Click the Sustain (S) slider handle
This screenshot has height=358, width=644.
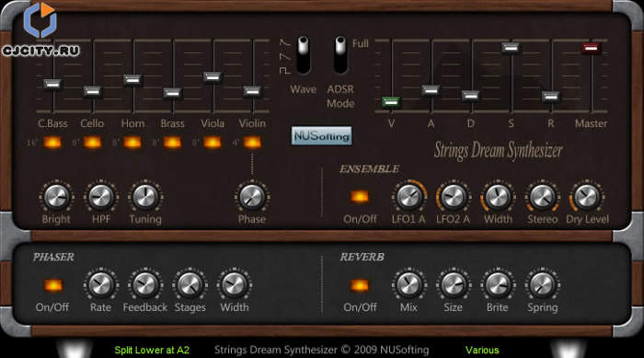pyautogui.click(x=511, y=48)
